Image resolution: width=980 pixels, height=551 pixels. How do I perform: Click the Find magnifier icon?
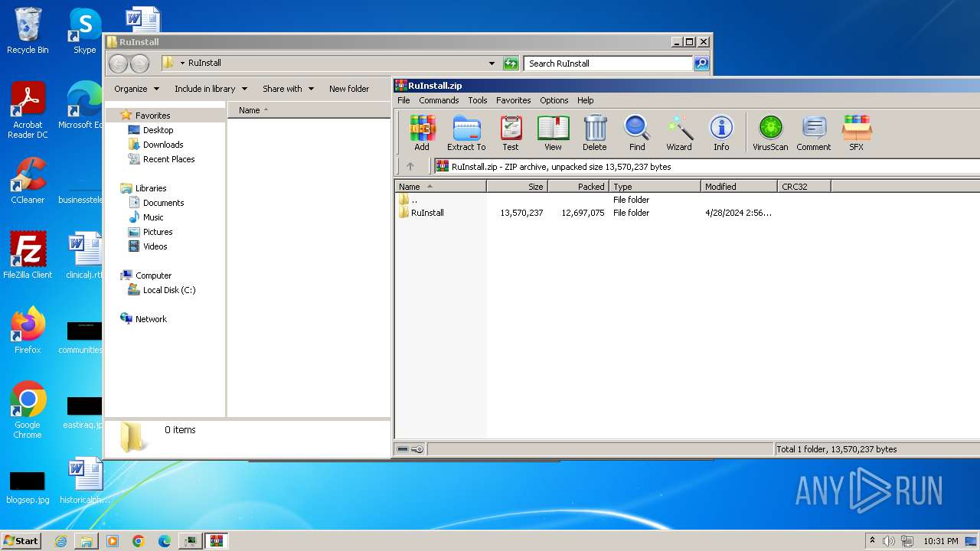637,132
